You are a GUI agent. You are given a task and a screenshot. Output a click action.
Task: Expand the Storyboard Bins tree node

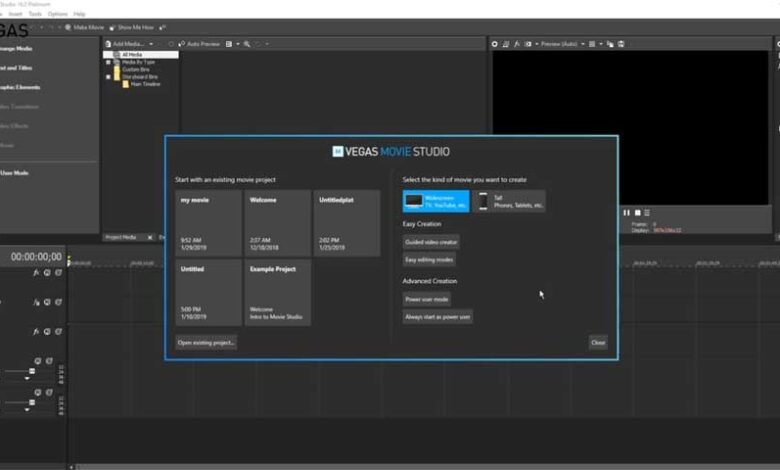tap(108, 77)
